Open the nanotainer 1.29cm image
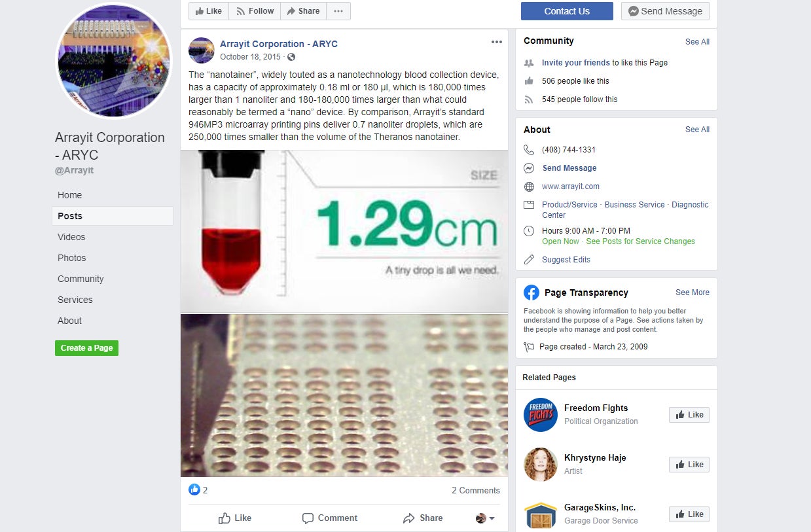Image resolution: width=811 pixels, height=532 pixels. (344, 232)
